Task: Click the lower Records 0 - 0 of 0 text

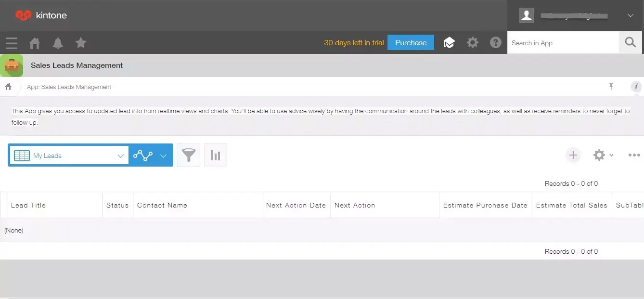Action: [x=571, y=251]
